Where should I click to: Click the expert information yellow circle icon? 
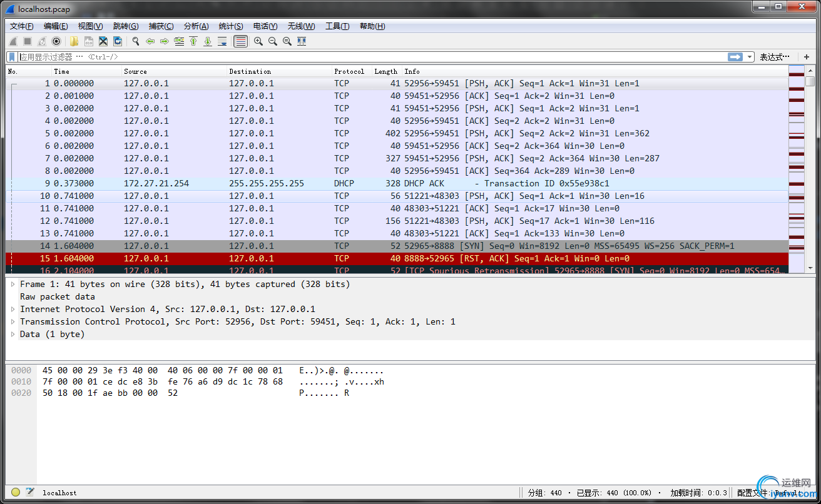point(16,492)
